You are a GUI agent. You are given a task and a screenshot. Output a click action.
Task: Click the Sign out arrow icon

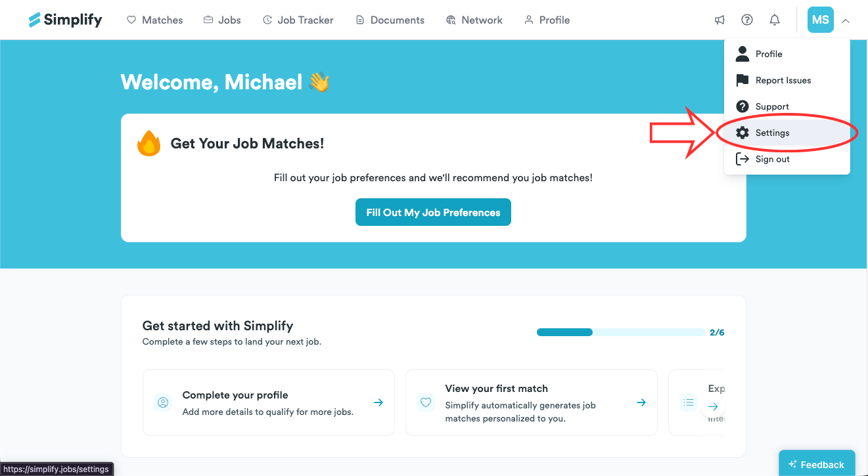(x=742, y=159)
